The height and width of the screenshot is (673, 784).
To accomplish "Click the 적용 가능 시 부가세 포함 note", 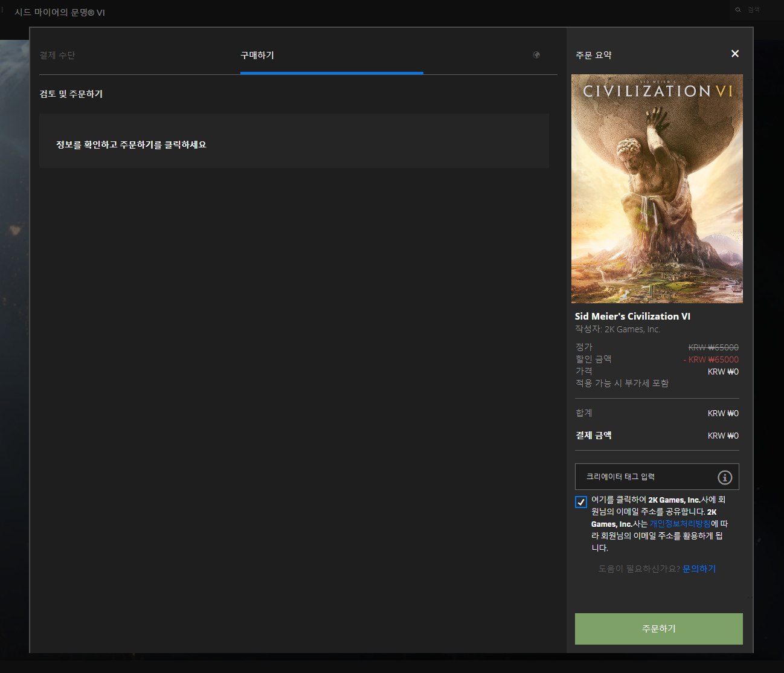I will coord(622,383).
